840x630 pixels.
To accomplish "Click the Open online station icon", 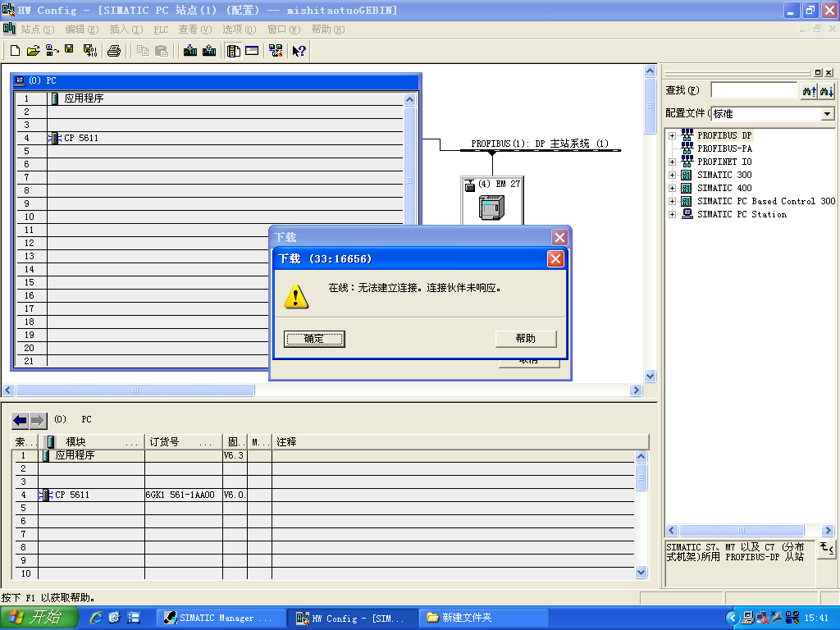I will pyautogui.click(x=52, y=51).
